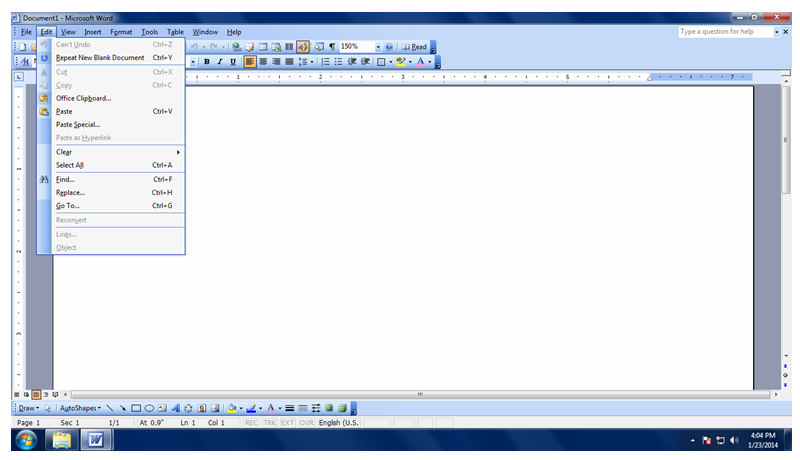Open Office Clipboard from Edit menu
The width and height of the screenshot is (800, 460).
pyautogui.click(x=111, y=98)
